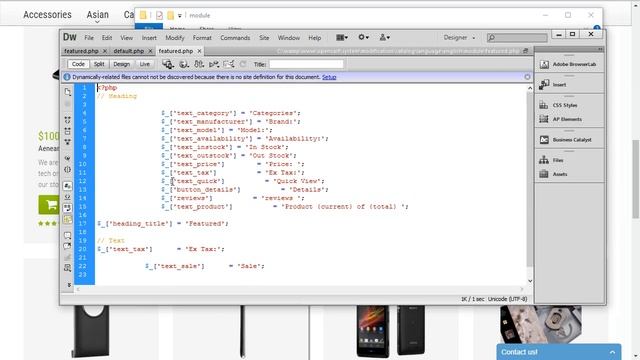Click the Collapse Full Tag icon
The width and height of the screenshot is (640, 360).
pos(68,120)
